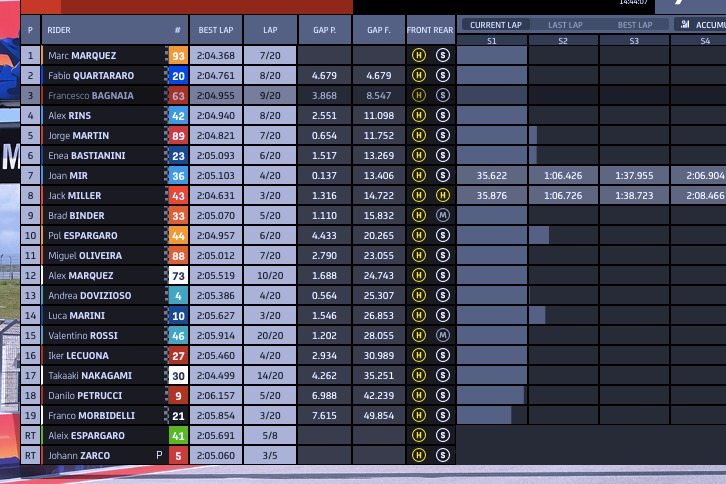Click Aleix Espargaro RT status cell
This screenshot has width=726, height=484.
click(x=30, y=435)
